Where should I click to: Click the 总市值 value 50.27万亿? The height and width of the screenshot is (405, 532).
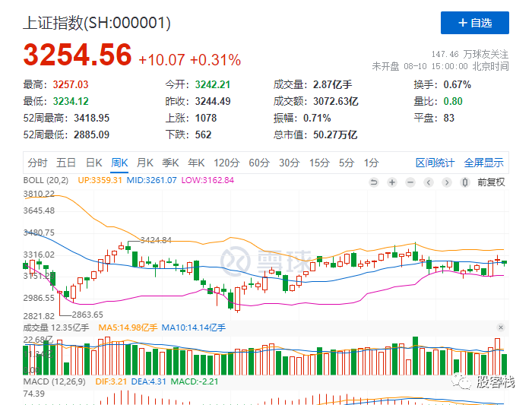click(335, 134)
